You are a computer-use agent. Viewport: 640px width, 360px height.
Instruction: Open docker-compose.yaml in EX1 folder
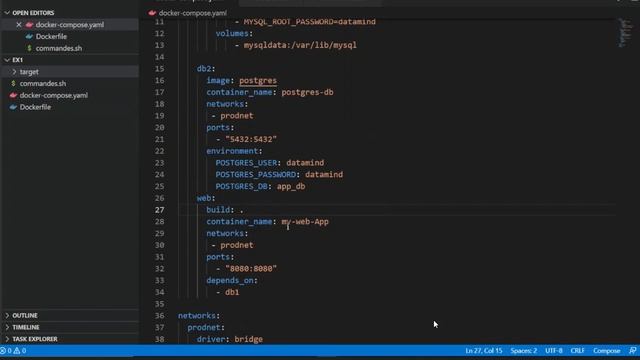(x=54, y=96)
